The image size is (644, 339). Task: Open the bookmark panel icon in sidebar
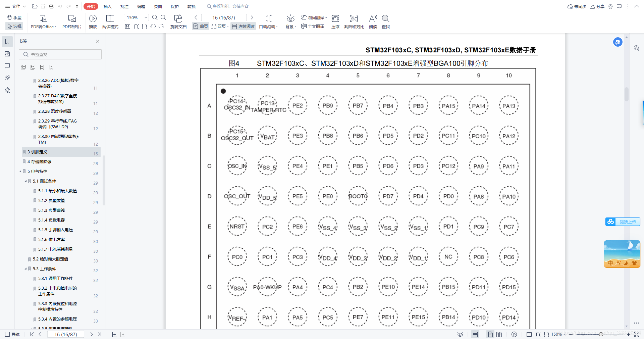(x=7, y=42)
